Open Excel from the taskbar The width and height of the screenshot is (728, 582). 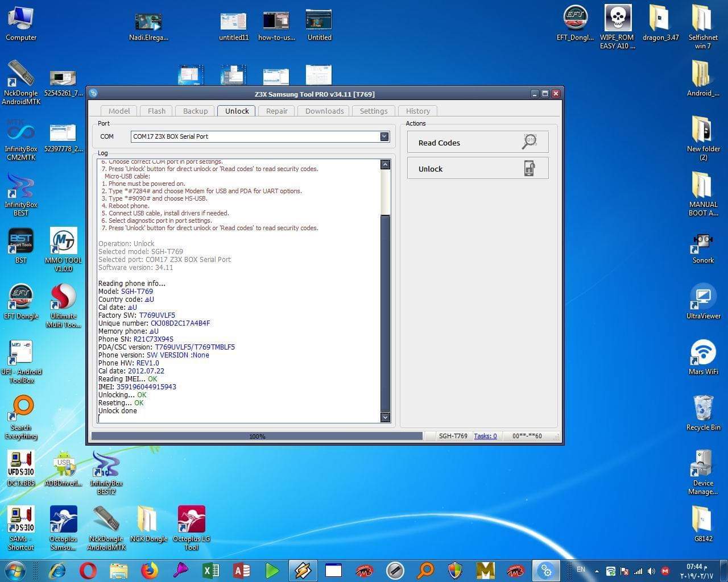click(211, 570)
